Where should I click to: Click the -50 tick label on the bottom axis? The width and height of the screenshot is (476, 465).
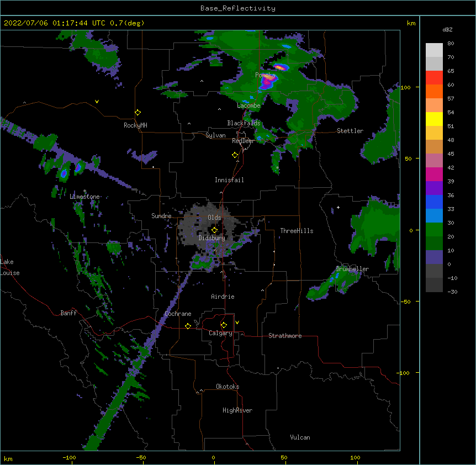point(141,457)
